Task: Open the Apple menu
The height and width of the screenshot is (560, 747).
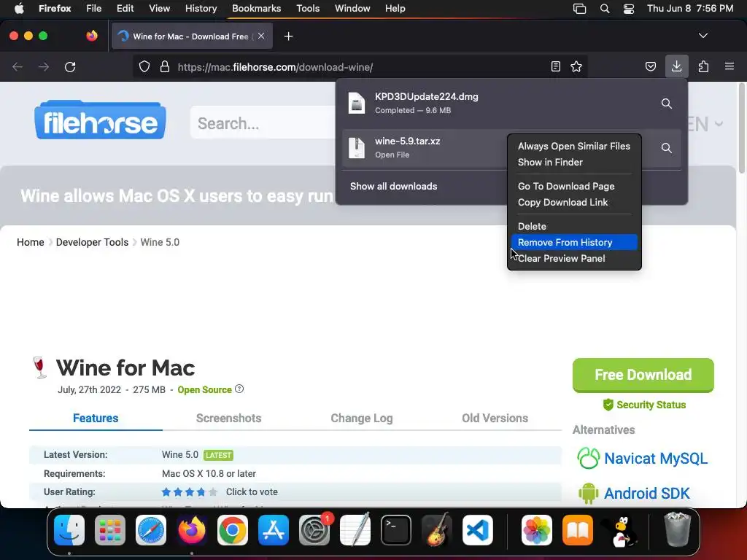Action: 19,9
